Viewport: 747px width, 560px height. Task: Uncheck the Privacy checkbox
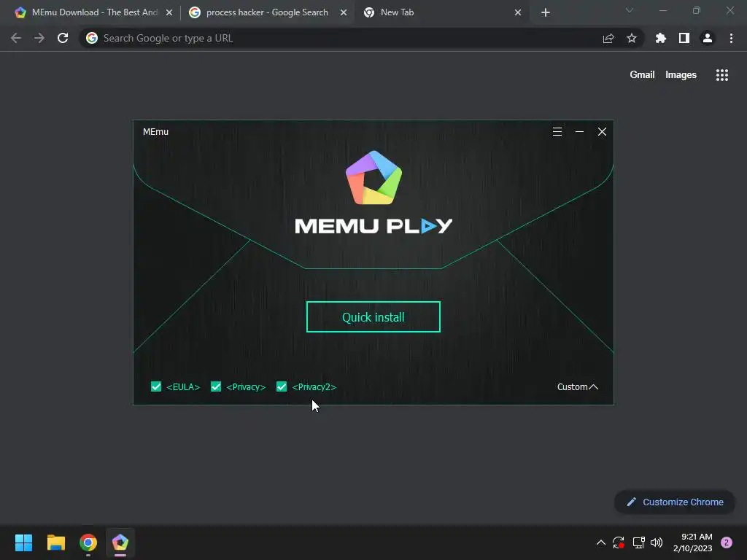click(x=216, y=386)
